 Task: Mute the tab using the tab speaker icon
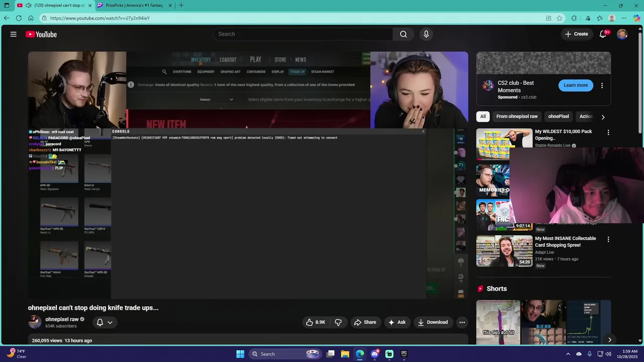[x=28, y=6]
